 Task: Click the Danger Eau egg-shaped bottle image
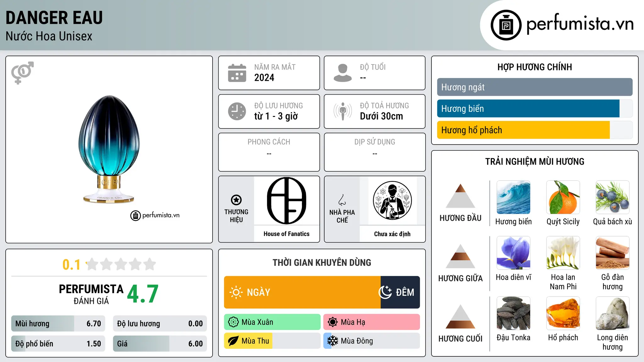(x=109, y=149)
